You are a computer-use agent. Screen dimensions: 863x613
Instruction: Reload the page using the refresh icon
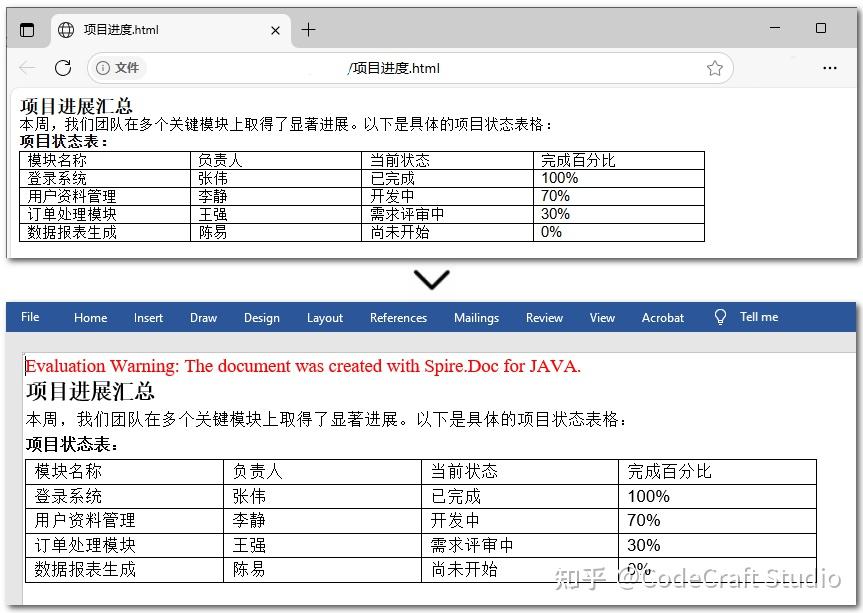(x=63, y=68)
